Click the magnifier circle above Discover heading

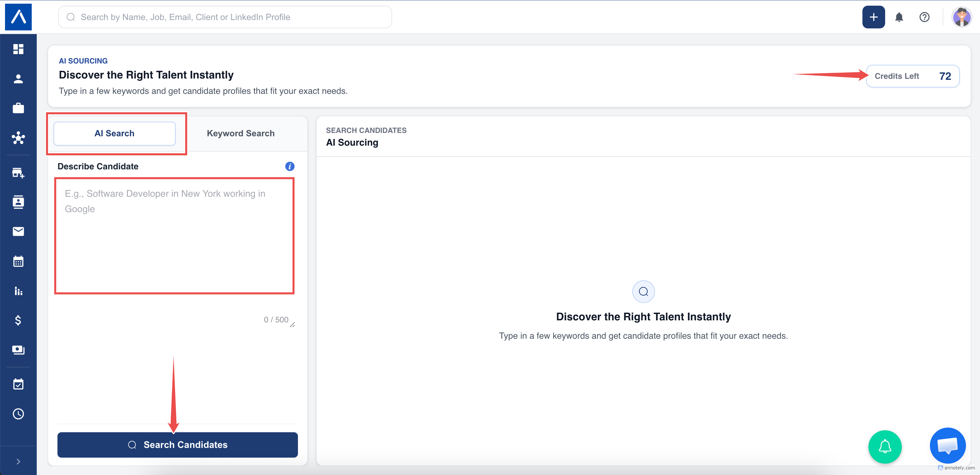point(643,292)
